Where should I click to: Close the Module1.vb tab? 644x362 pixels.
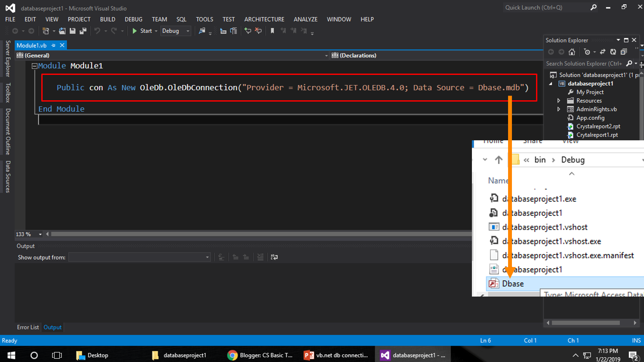point(62,45)
